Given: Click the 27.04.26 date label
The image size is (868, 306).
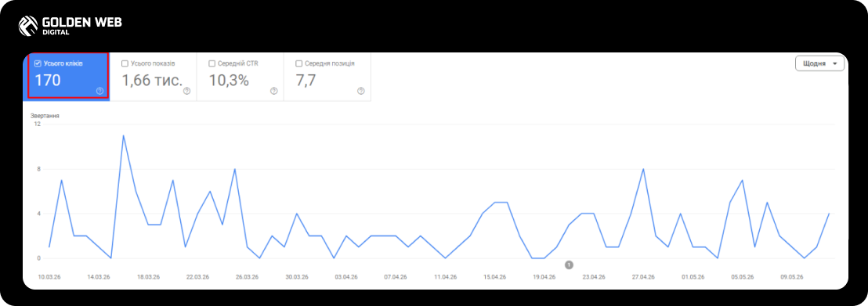Looking at the screenshot, I should tap(642, 277).
